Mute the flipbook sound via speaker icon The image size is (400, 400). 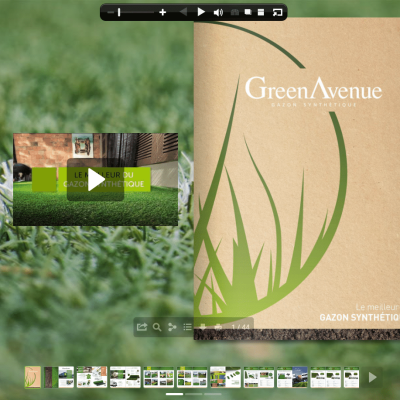218,12
